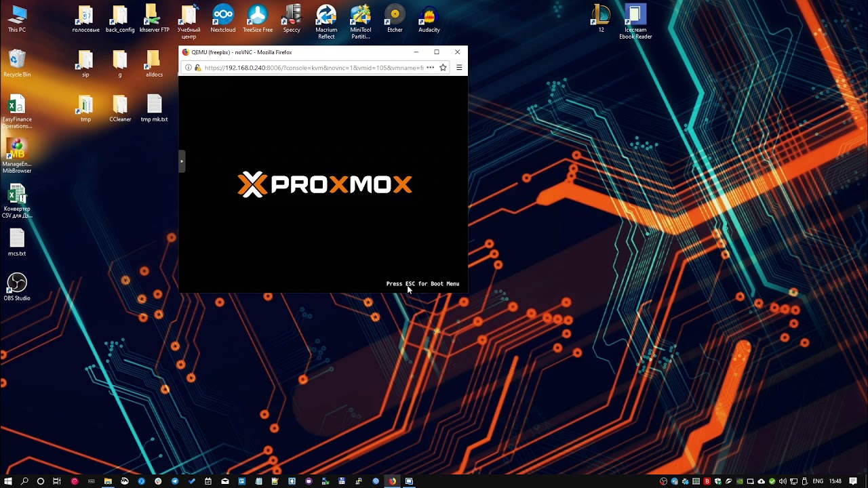Open the Firefox hamburger menu
The height and width of the screenshot is (488, 868).
click(459, 68)
